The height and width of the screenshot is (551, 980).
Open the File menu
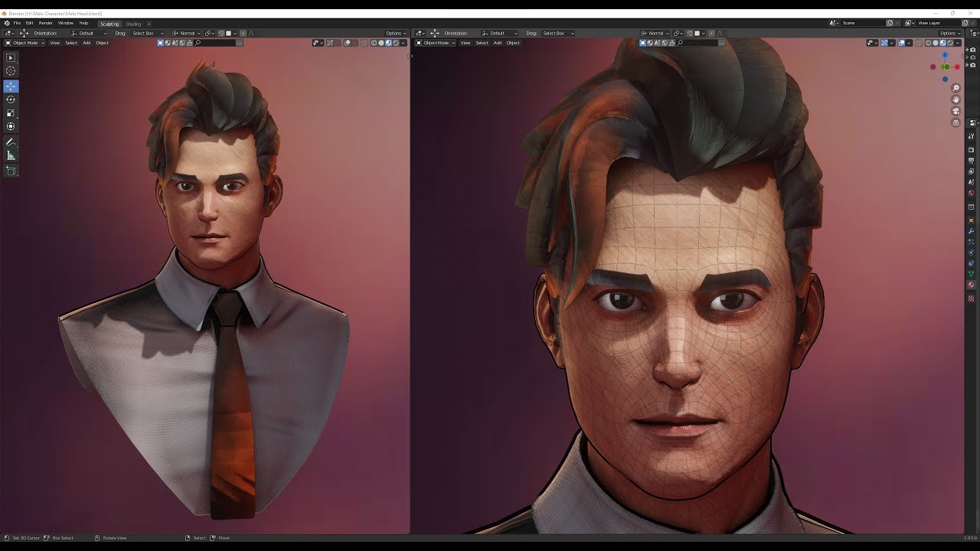pyautogui.click(x=17, y=23)
